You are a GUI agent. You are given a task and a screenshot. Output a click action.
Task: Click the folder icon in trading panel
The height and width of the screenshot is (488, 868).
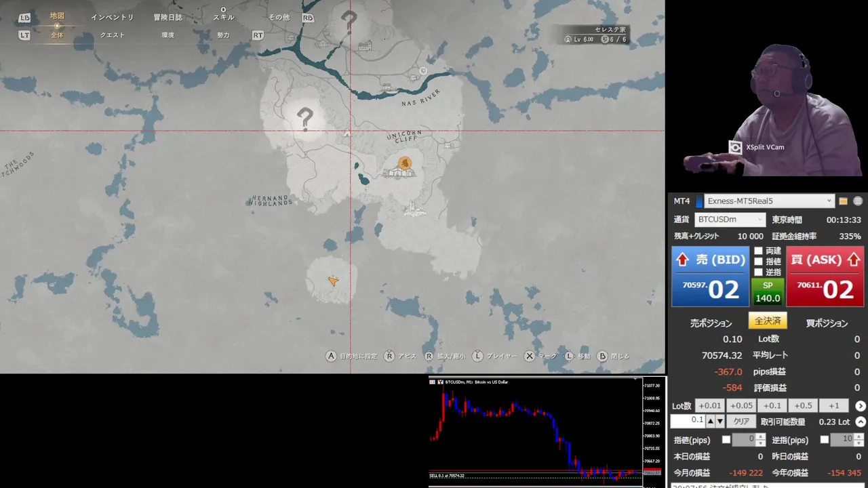click(x=843, y=201)
